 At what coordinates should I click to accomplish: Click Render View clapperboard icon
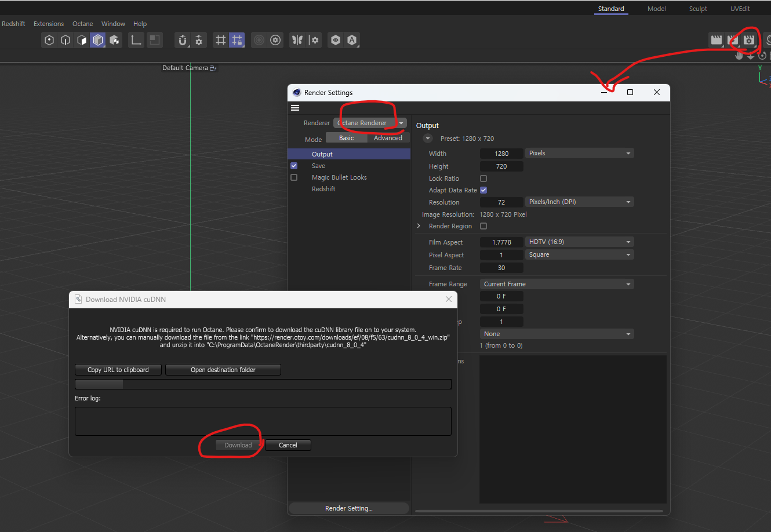717,40
